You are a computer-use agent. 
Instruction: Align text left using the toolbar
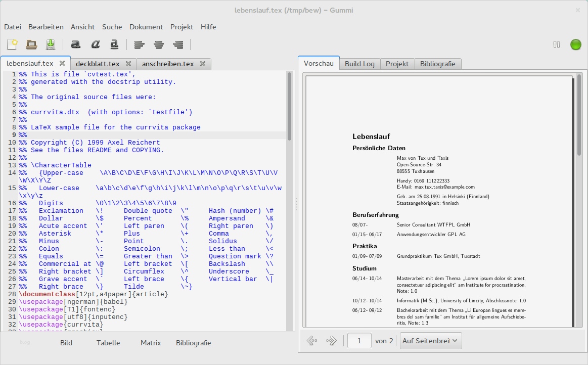[140, 44]
